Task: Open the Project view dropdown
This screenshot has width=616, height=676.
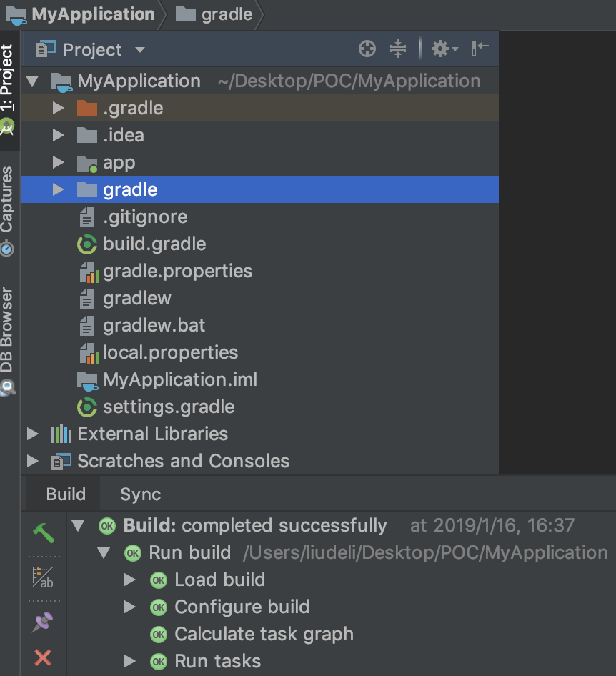Action: pyautogui.click(x=140, y=50)
